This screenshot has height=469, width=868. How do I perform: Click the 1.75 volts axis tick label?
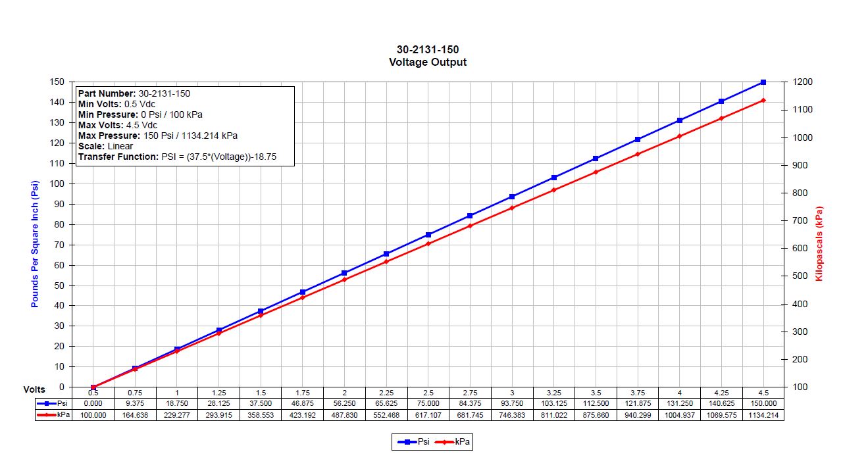303,392
